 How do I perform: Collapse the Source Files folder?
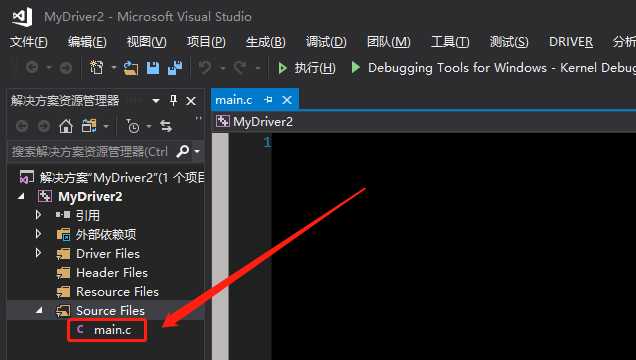tap(39, 310)
